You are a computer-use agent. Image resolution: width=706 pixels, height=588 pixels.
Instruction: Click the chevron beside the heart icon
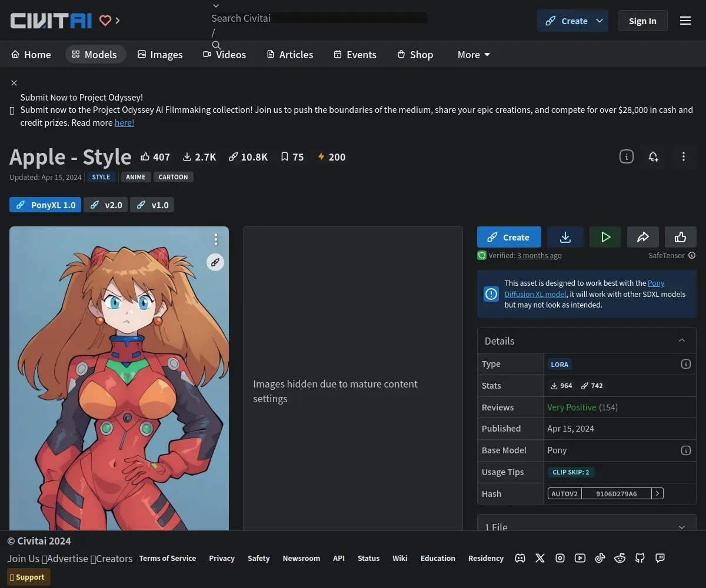tap(118, 21)
